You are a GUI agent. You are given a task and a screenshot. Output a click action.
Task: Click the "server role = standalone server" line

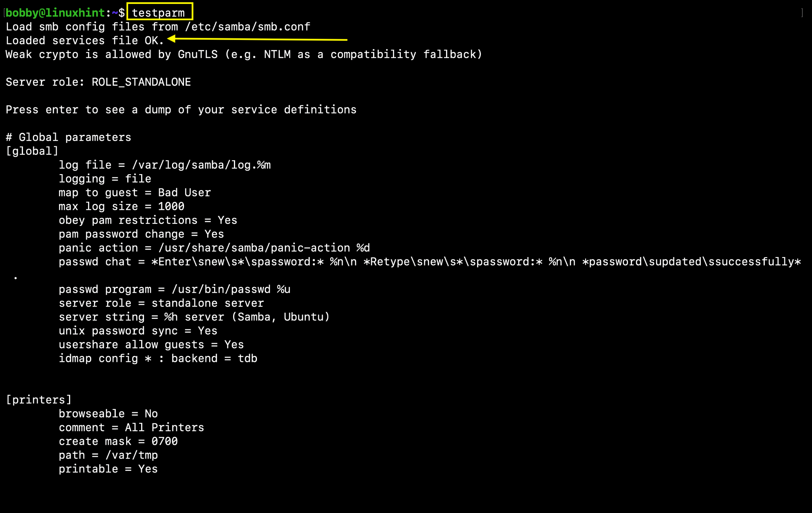(x=161, y=303)
